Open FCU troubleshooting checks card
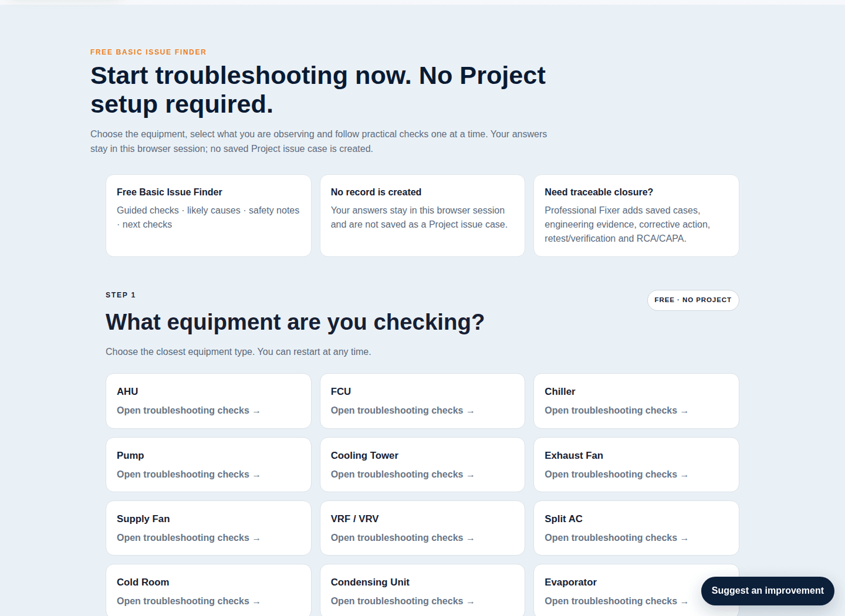845x616 pixels. 422,401
